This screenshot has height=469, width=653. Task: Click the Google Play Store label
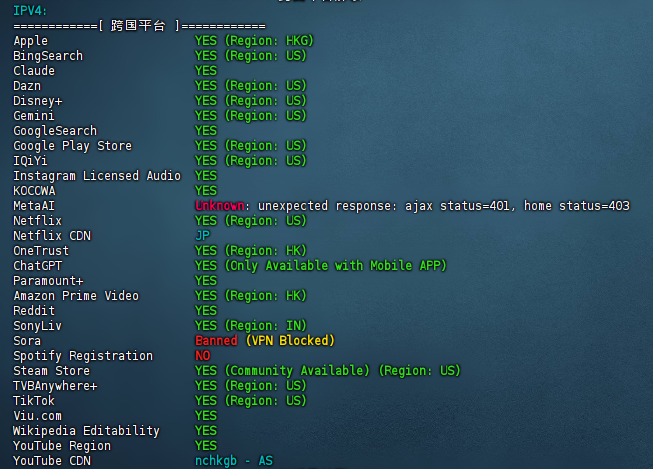point(72,146)
